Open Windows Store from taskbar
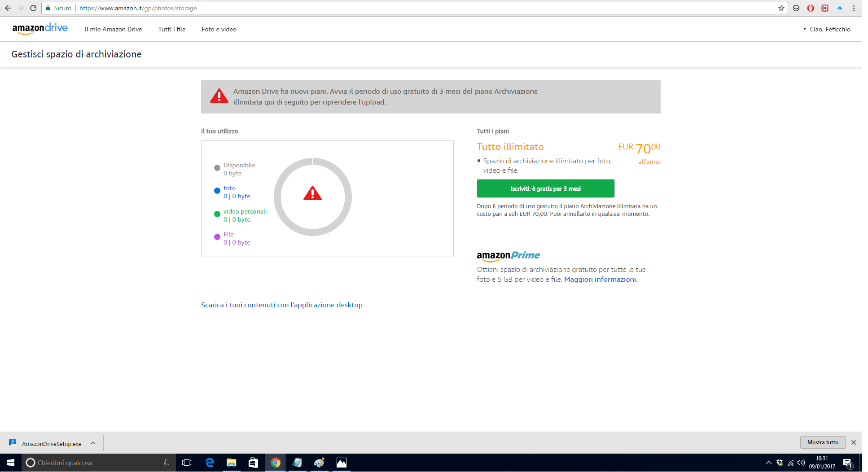This screenshot has width=868, height=472. 253,463
